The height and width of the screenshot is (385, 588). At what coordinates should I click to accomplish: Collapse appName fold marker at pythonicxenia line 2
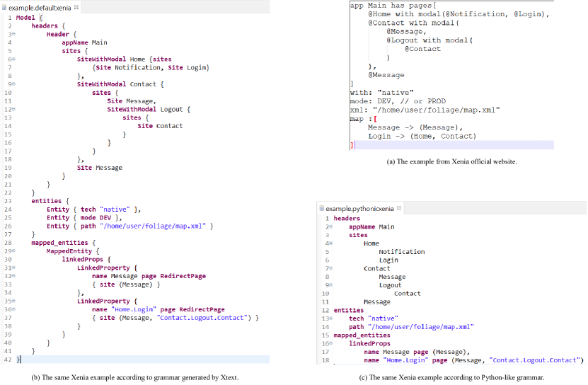coord(330,226)
